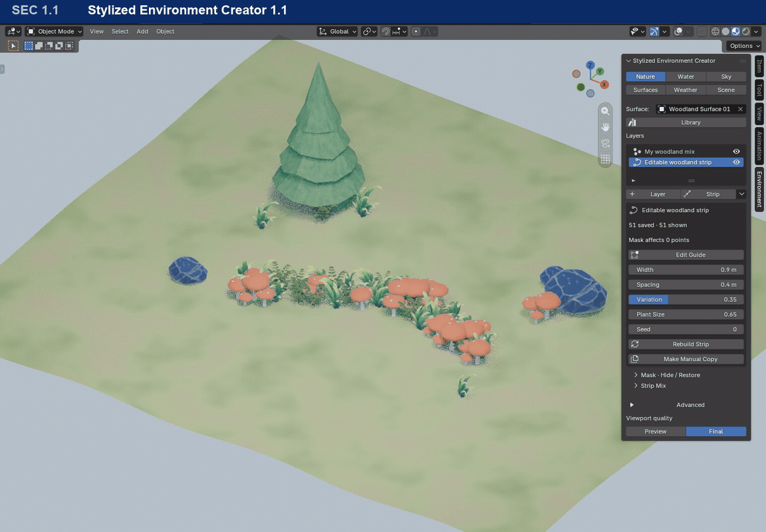Choose the intersect selection mode icon
The height and width of the screenshot is (532, 766).
coord(69,46)
